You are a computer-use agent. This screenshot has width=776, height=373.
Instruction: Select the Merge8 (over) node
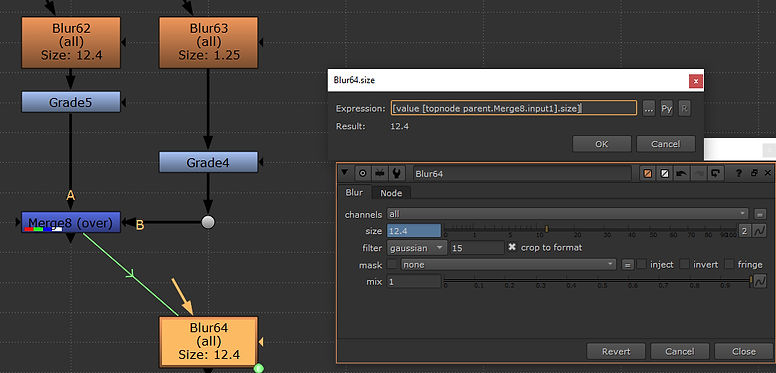pyautogui.click(x=71, y=222)
